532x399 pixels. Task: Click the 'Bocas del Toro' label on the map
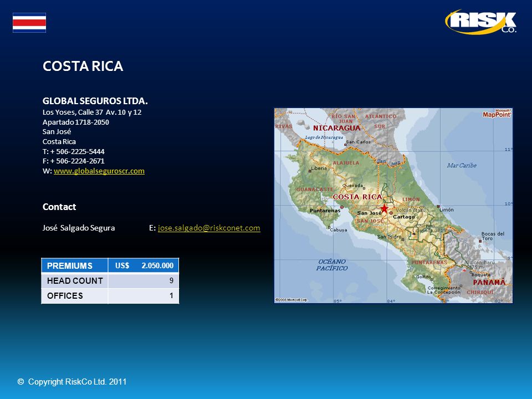[x=493, y=236]
